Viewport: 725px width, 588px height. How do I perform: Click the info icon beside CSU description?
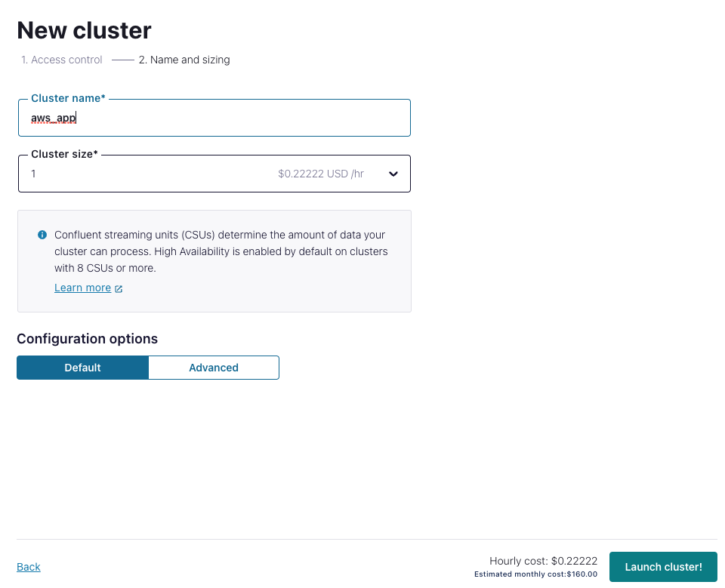pos(42,235)
